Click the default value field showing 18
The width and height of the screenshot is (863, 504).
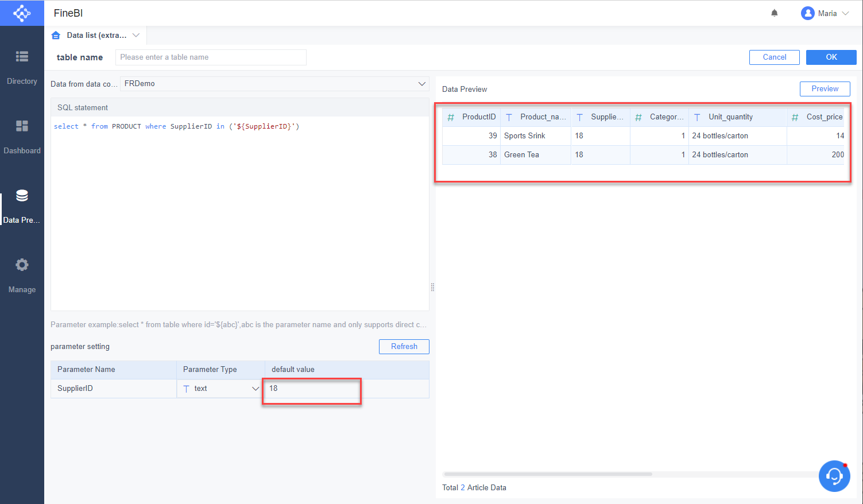pyautogui.click(x=312, y=389)
